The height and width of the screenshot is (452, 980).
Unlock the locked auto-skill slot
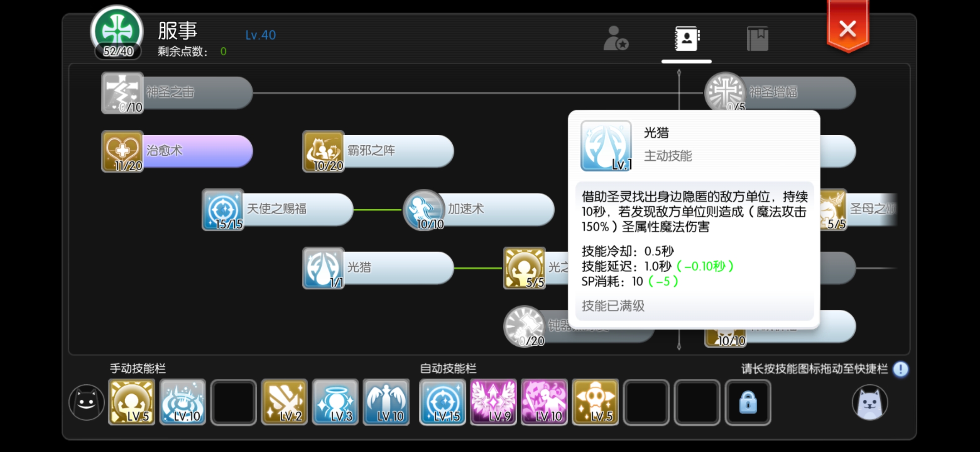748,402
